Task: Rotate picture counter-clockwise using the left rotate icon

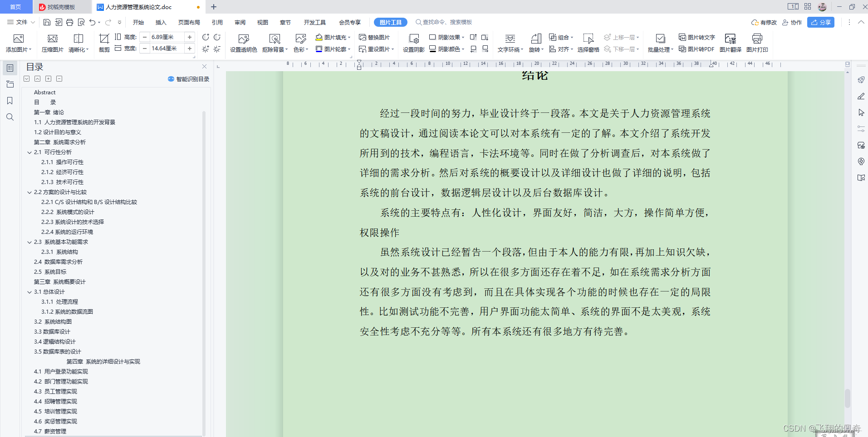Action: (x=206, y=37)
